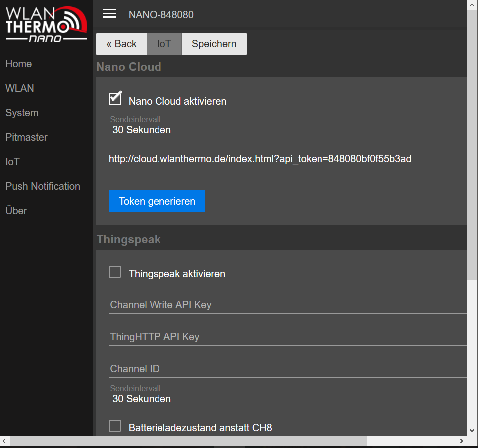Image resolution: width=478 pixels, height=448 pixels.
Task: Focus the Channel Write API Key field
Action: click(x=287, y=305)
